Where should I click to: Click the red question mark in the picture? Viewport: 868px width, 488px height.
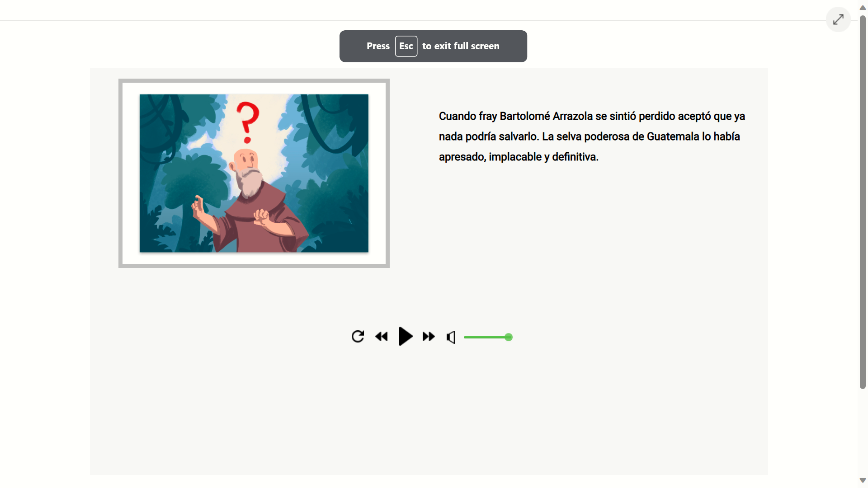pos(248,122)
